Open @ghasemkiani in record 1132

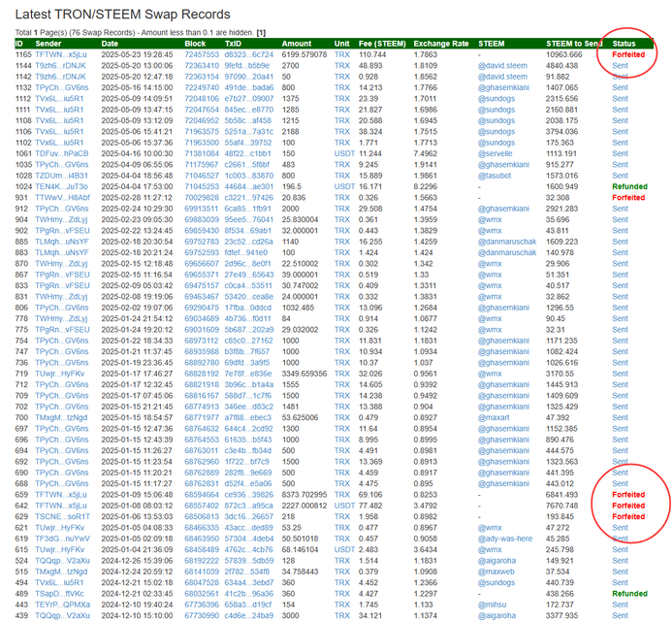coord(503,87)
